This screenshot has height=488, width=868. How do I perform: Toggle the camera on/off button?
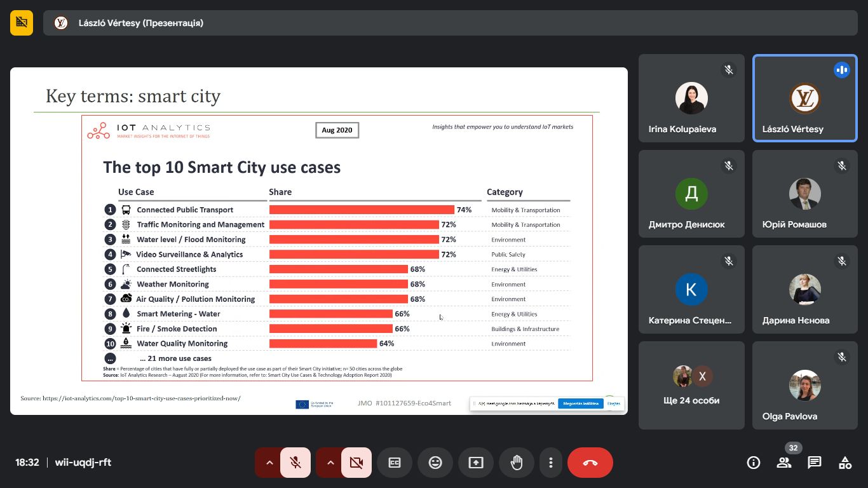356,463
